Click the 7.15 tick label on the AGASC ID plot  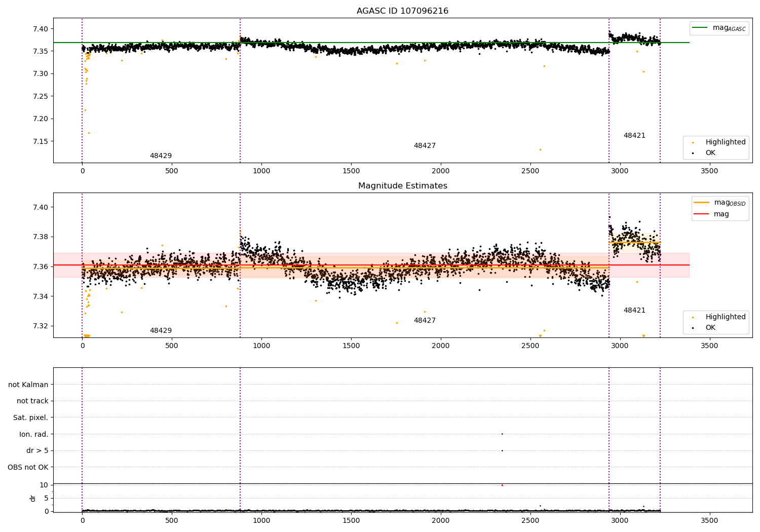click(40, 141)
